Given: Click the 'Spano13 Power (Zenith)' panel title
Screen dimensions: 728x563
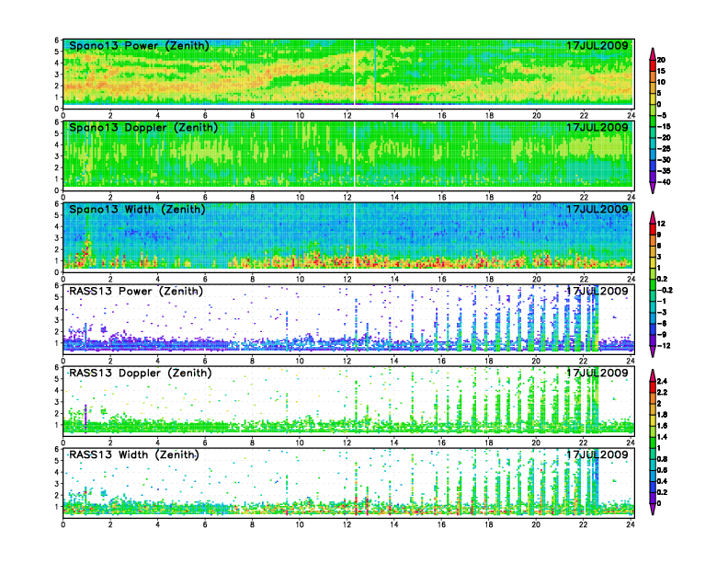Looking at the screenshot, I should tap(139, 45).
